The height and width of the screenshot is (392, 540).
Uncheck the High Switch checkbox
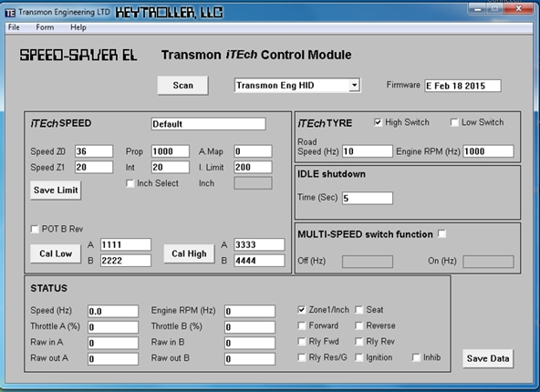click(378, 122)
